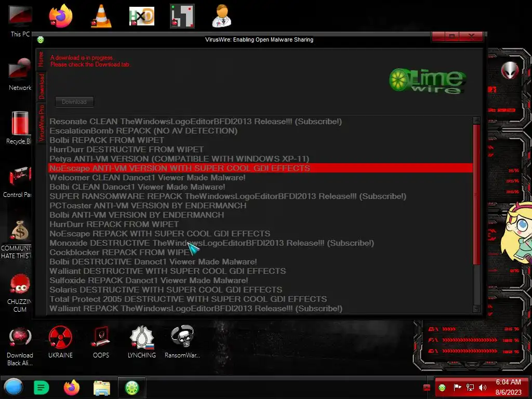The width and height of the screenshot is (532, 399).
Task: Select Sulfoxide REPACK Danoct1 Viewer entry
Action: 261,281
